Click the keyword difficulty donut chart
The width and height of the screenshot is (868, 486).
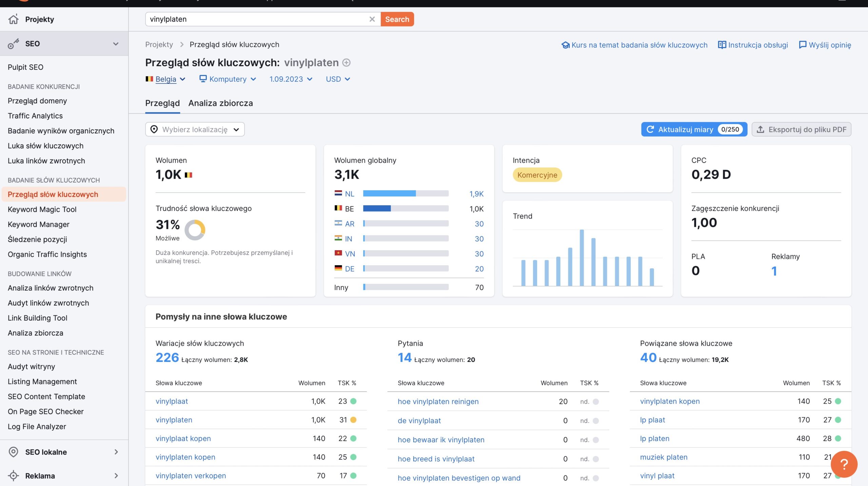(195, 230)
